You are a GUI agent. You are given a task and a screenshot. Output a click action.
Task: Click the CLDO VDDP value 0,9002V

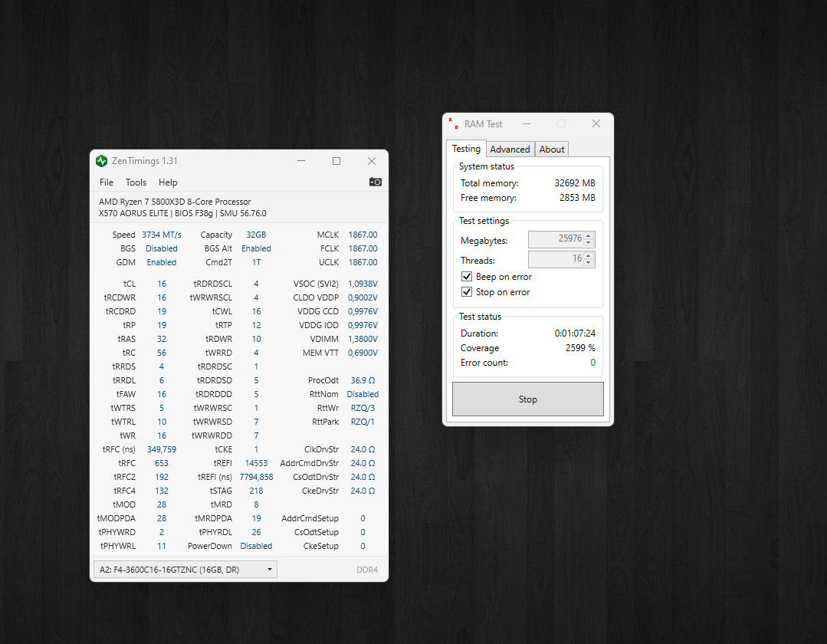click(x=363, y=297)
